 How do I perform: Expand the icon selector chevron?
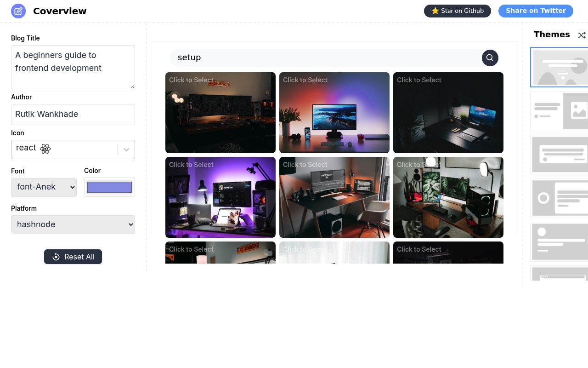126,149
